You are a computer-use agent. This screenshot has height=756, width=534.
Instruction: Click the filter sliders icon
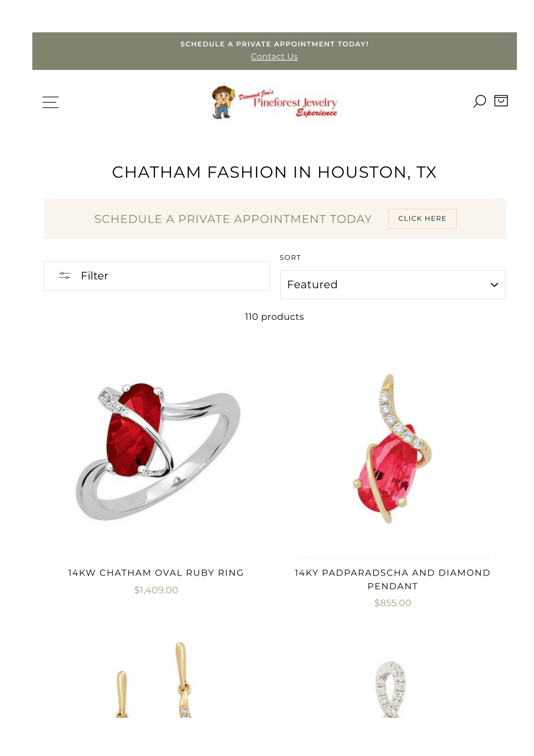click(65, 275)
